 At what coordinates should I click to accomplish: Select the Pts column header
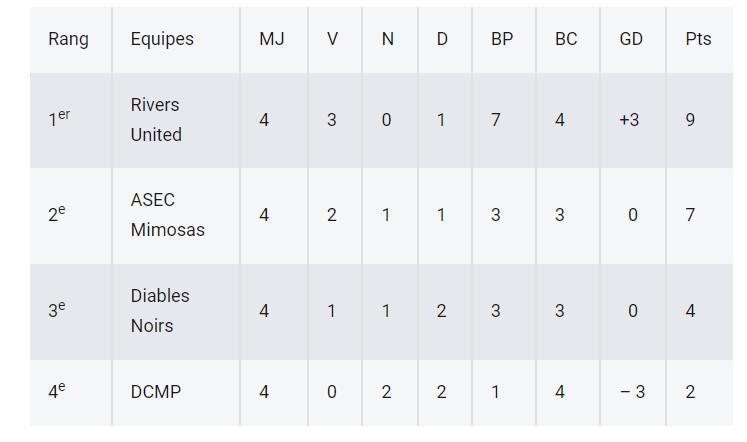(x=698, y=39)
